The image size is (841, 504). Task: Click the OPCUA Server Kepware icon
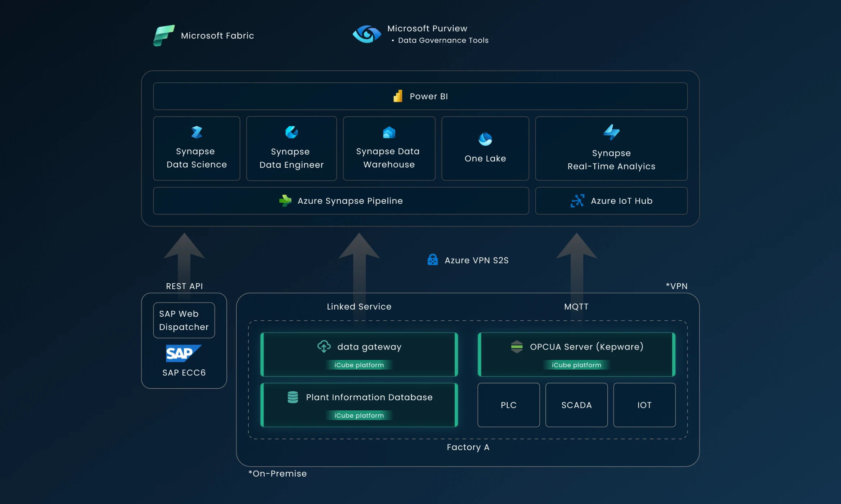[x=517, y=347]
